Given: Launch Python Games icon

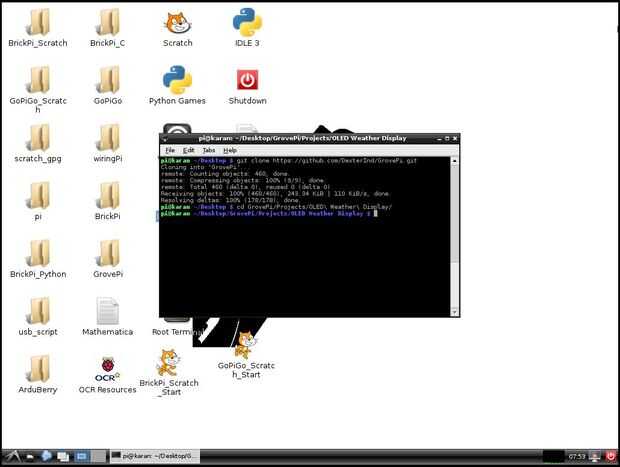Looking at the screenshot, I should tap(178, 80).
